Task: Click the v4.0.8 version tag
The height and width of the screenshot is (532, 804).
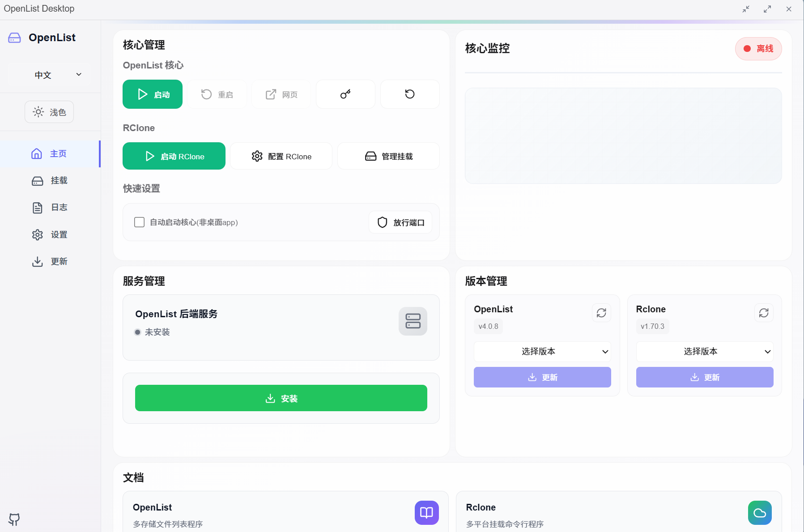Action: coord(489,326)
